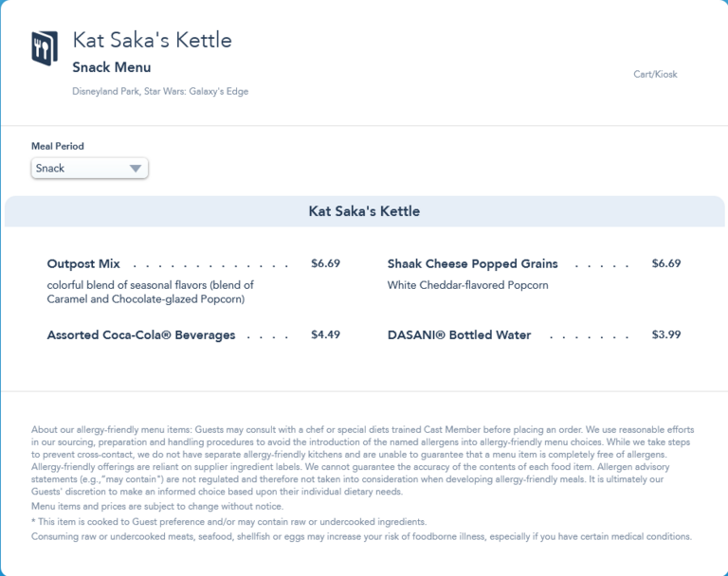This screenshot has width=728, height=576.
Task: Open the Meal Period dropdown
Action: (89, 168)
